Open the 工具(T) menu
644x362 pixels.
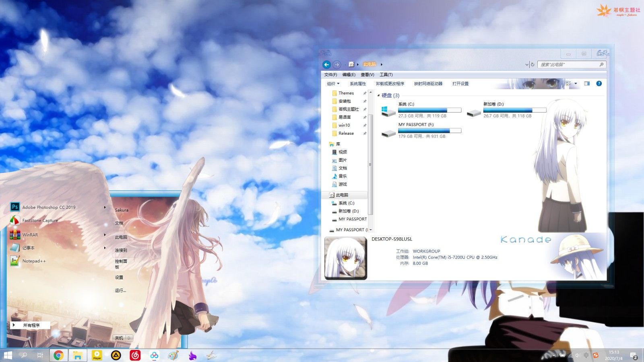click(386, 75)
